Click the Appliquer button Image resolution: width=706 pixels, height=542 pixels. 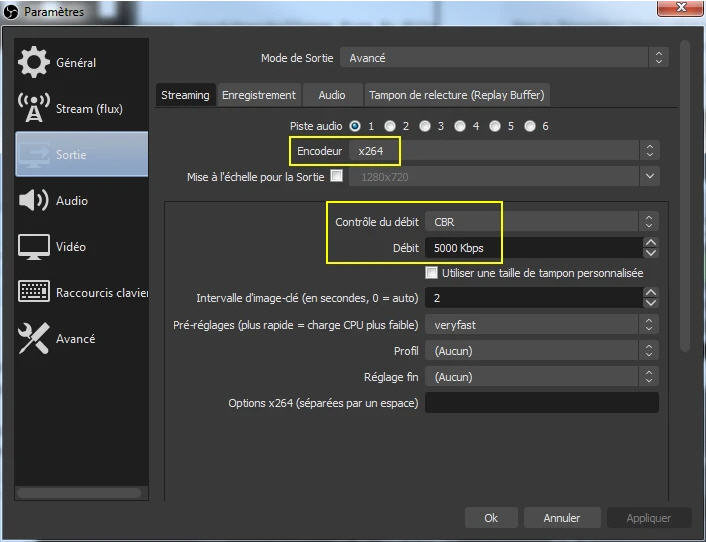649,518
